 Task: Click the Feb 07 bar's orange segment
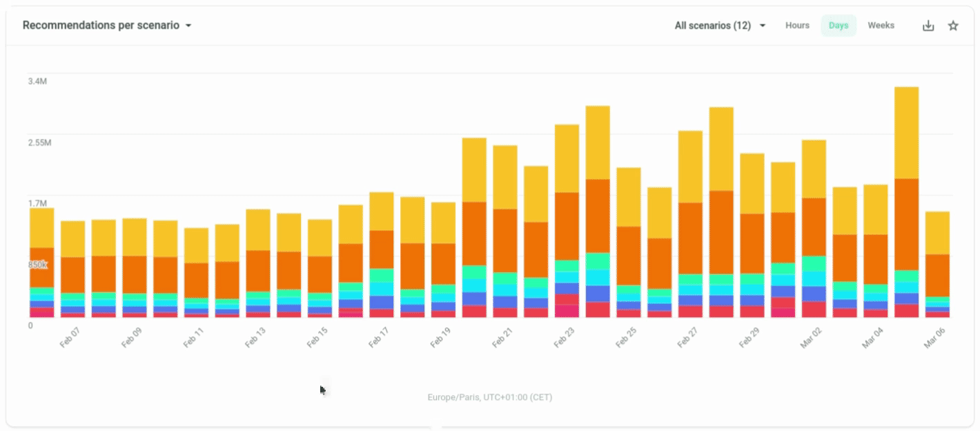tap(72, 275)
